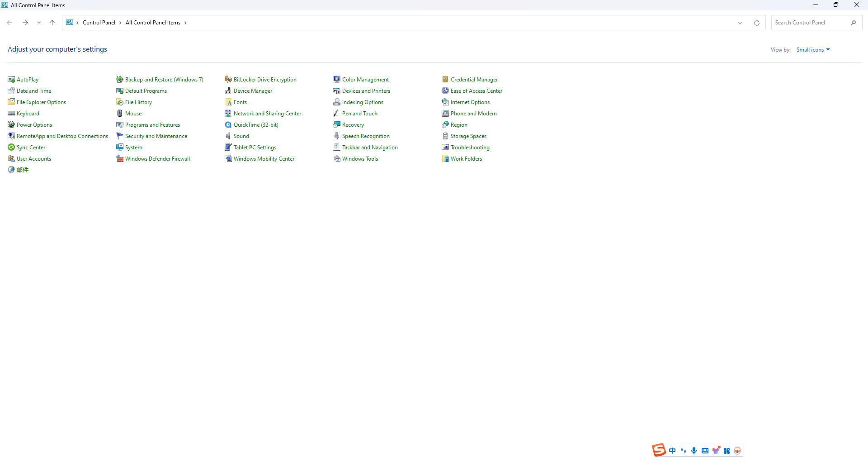
Task: Click the Device Manager icon
Action: [228, 91]
